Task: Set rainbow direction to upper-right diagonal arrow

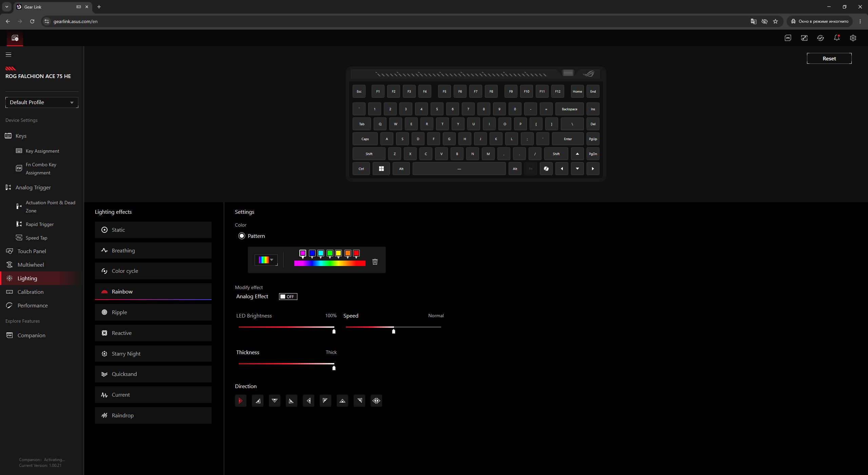Action: click(x=359, y=401)
